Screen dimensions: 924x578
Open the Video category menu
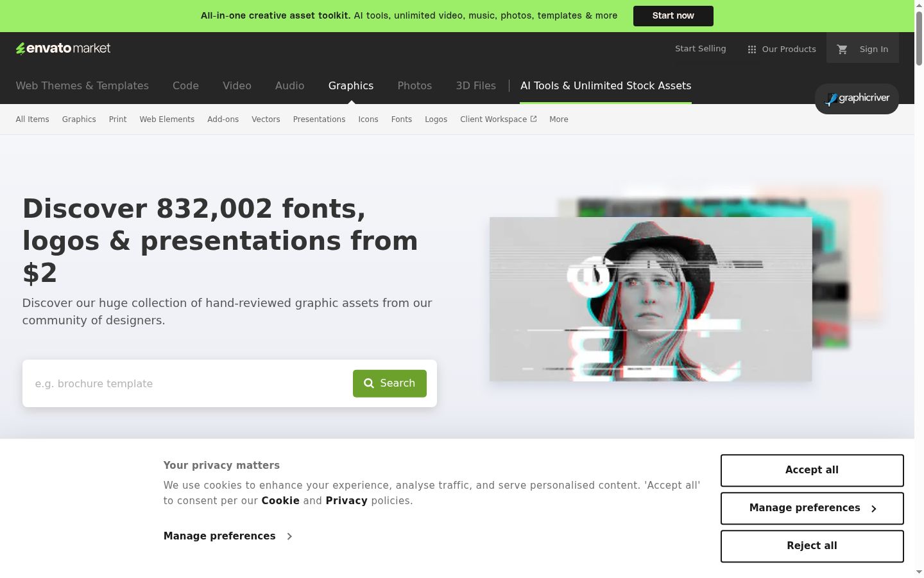(x=237, y=85)
